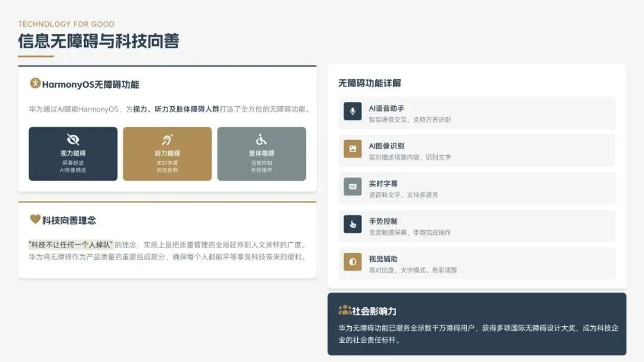The width and height of the screenshot is (644, 362).
Task: Click the 社会影响力 heading
Action: 374,311
